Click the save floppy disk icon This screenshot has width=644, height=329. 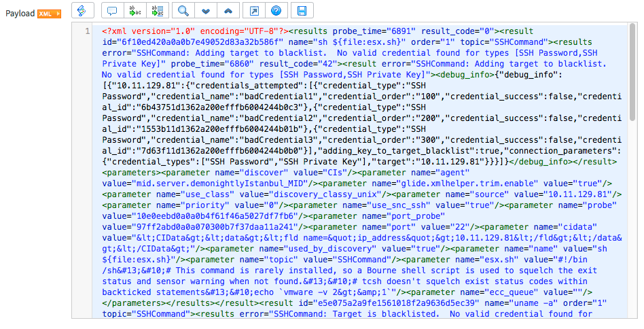pyautogui.click(x=302, y=11)
